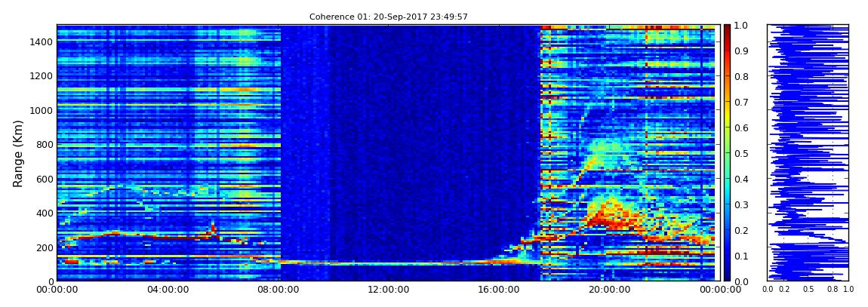Screen dimensions: 868x307
Task: Click the blue coherence profile line plot
Action: click(x=808, y=152)
